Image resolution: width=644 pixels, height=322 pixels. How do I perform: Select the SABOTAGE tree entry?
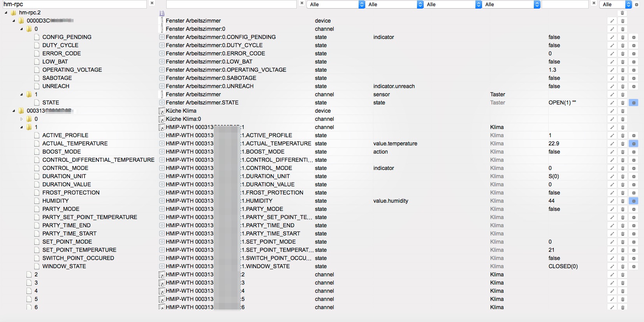(57, 78)
